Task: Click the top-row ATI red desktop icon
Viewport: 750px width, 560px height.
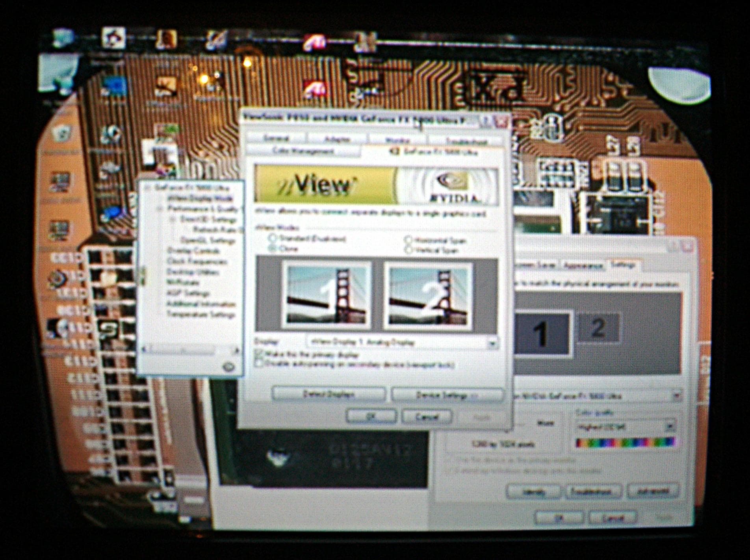Action: (x=314, y=43)
